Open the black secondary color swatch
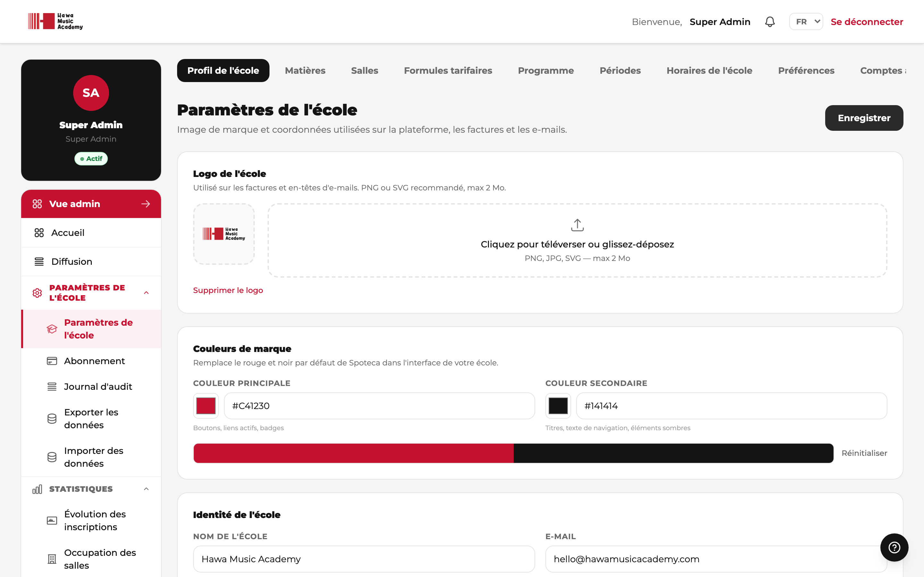The height and width of the screenshot is (577, 924). click(558, 406)
